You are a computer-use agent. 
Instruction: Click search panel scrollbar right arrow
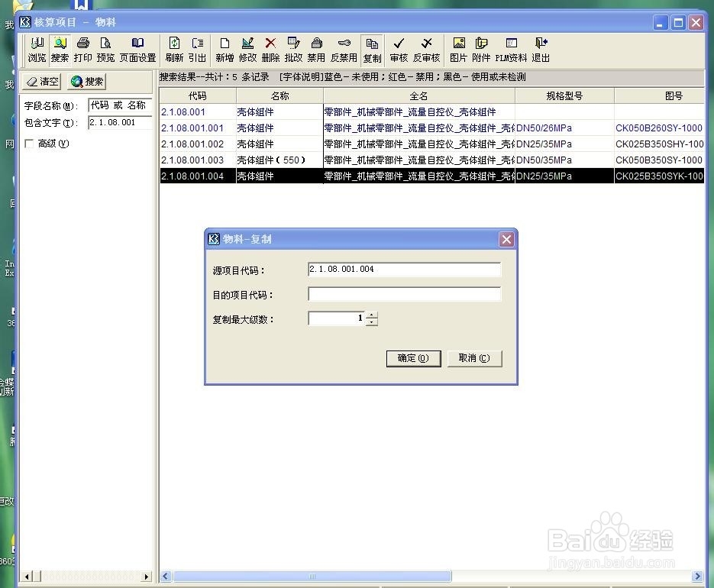[x=146, y=577]
